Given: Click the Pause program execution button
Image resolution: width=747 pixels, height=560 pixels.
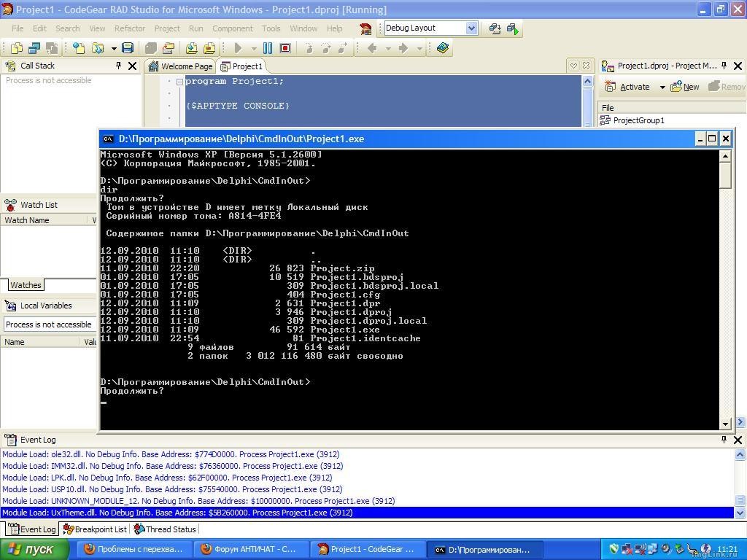Looking at the screenshot, I should pos(268,48).
